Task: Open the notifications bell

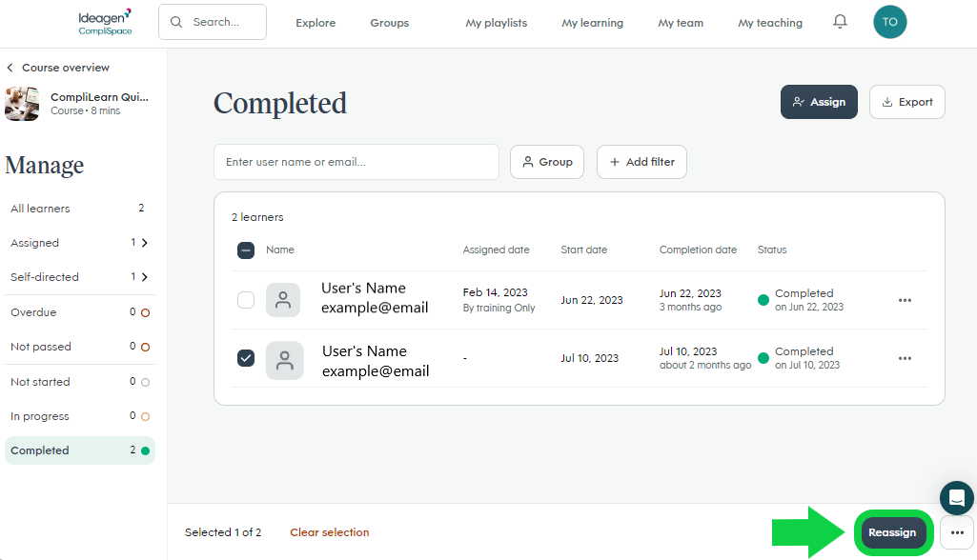Action: 840,22
